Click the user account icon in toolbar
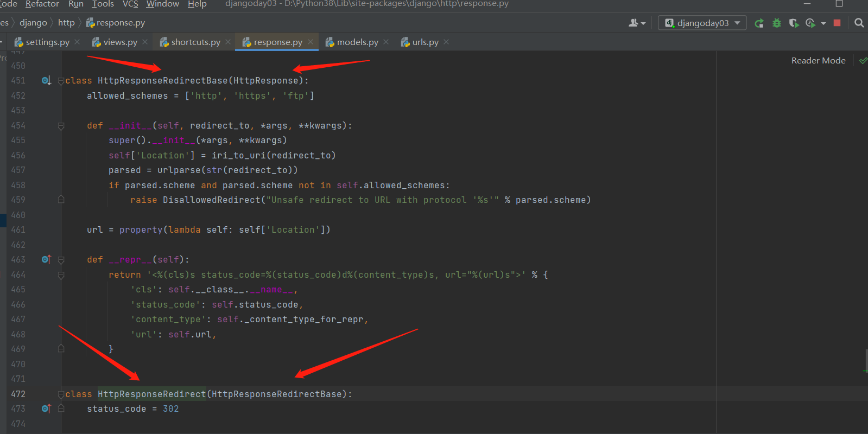This screenshot has height=434, width=868. 633,23
